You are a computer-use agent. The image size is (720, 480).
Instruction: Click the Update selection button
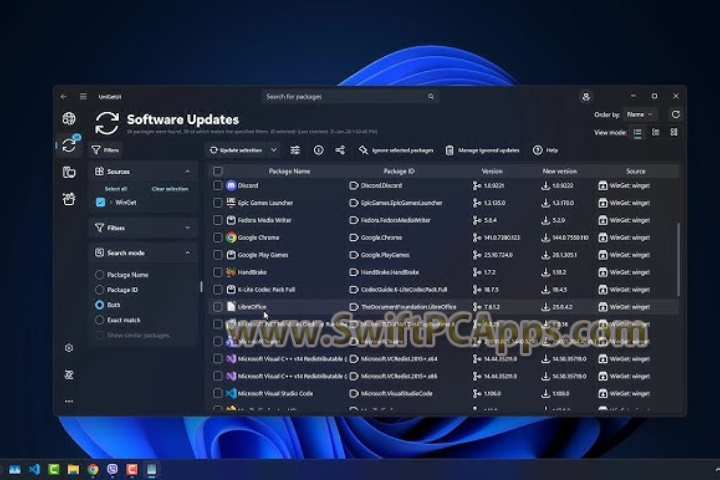[x=236, y=150]
